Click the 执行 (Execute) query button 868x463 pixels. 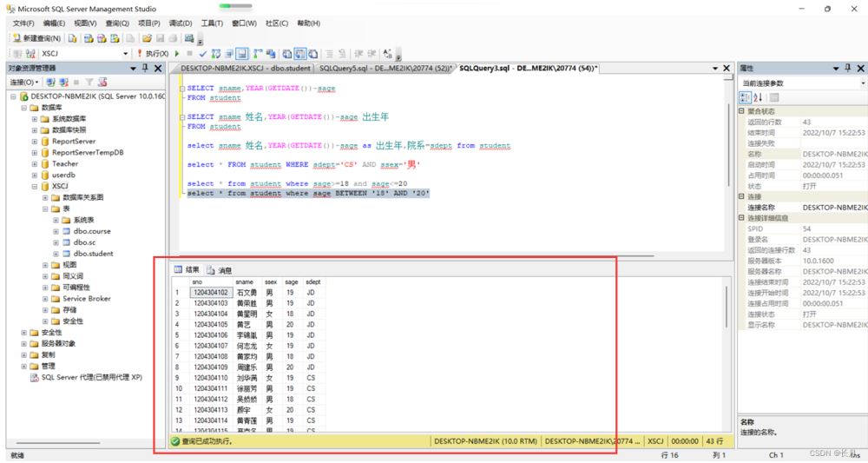(155, 53)
